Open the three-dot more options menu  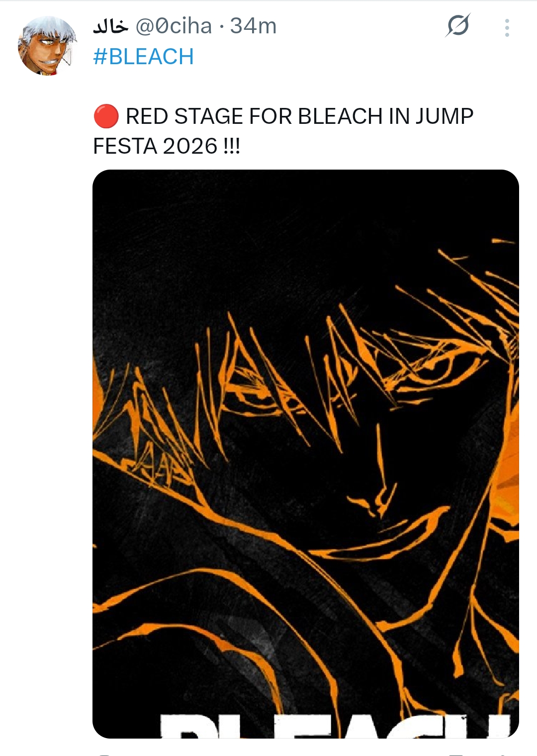click(507, 28)
